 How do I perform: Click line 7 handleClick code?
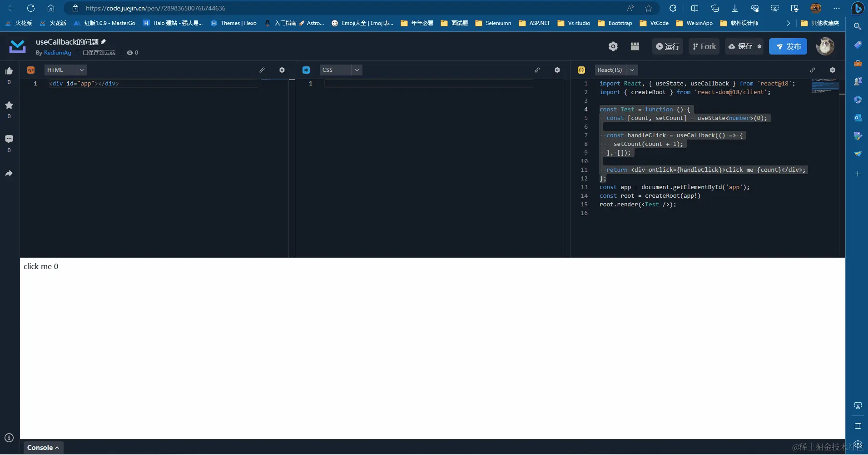tap(675, 135)
